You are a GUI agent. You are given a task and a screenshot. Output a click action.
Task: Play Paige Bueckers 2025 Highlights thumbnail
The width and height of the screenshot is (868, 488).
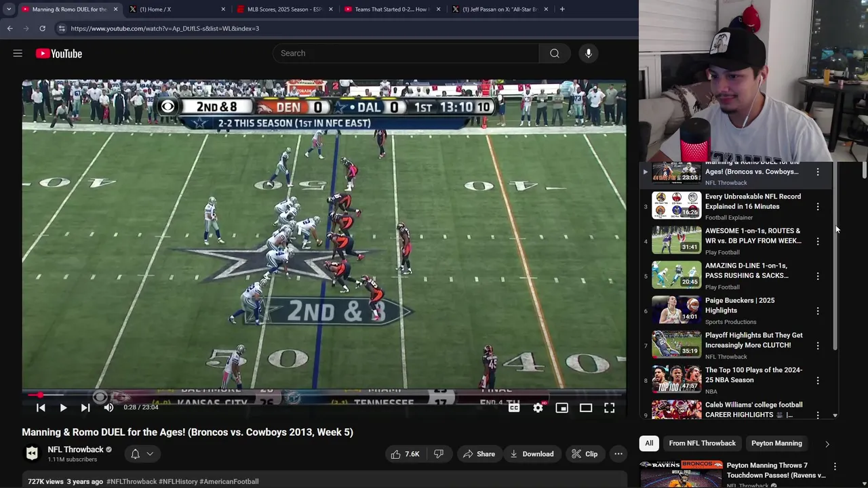(676, 310)
